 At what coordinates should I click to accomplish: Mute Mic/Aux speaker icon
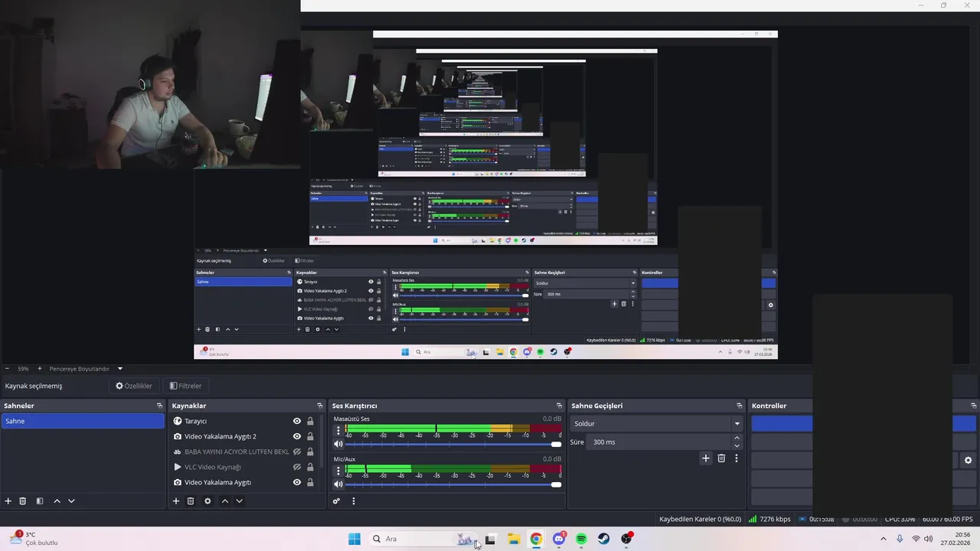(338, 484)
